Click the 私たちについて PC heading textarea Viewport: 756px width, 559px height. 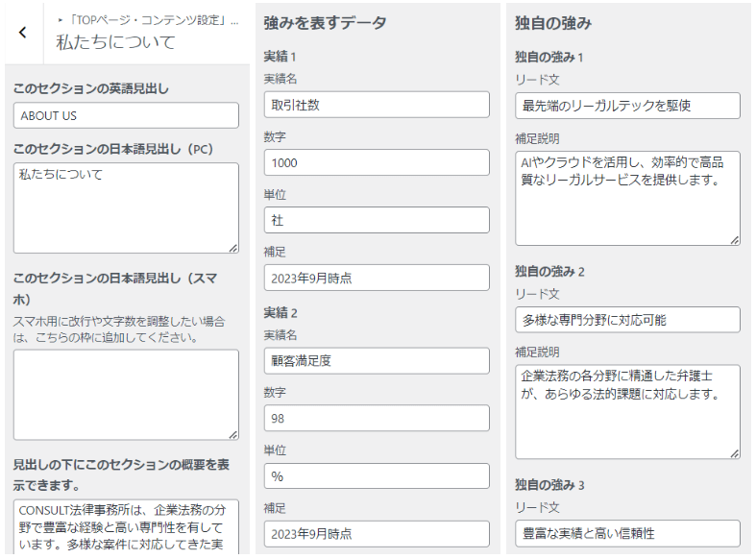point(126,207)
